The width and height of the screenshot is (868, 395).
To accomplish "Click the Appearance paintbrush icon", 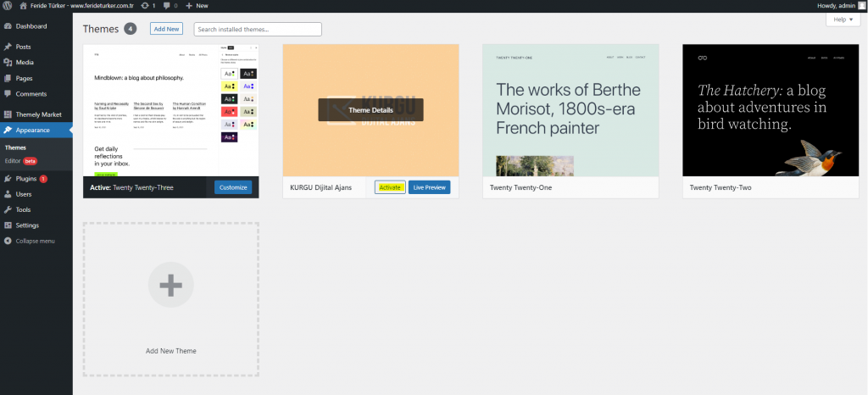I will coord(8,130).
